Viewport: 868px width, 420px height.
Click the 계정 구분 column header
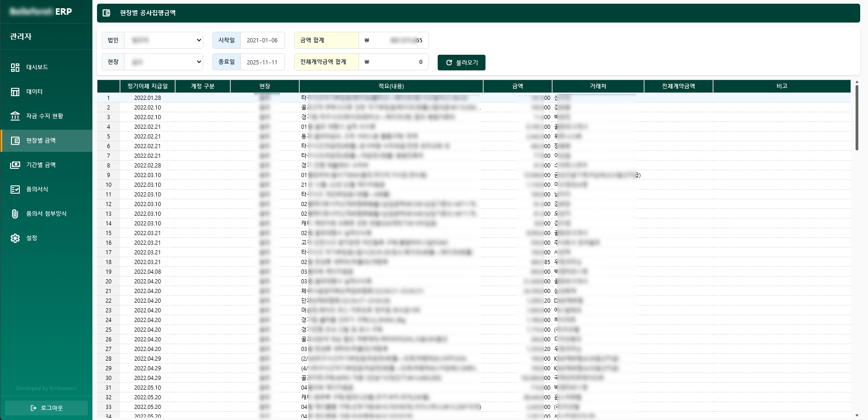click(203, 86)
